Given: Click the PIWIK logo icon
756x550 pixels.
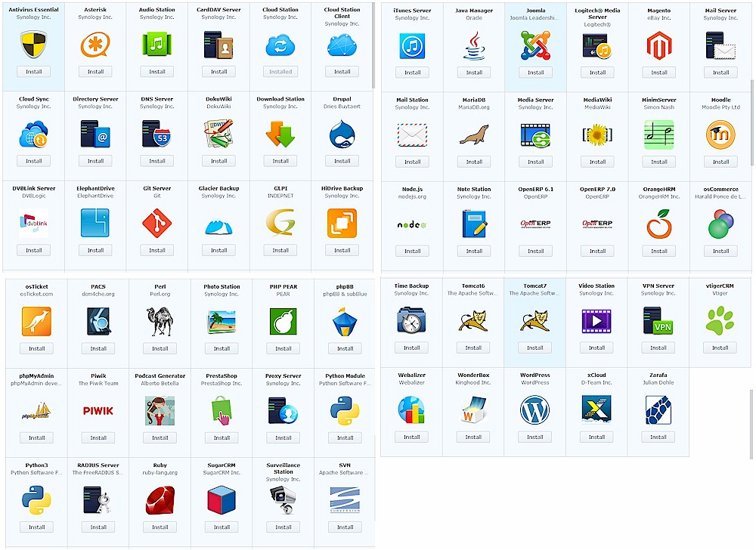Looking at the screenshot, I should pos(98,411).
